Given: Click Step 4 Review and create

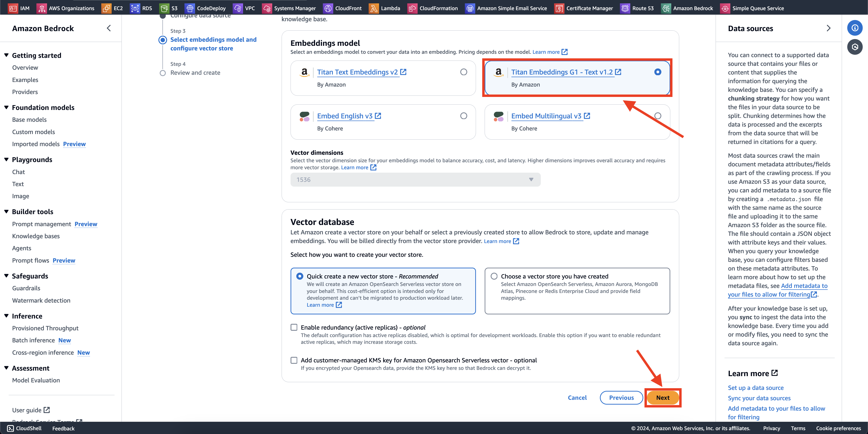Looking at the screenshot, I should pos(195,72).
